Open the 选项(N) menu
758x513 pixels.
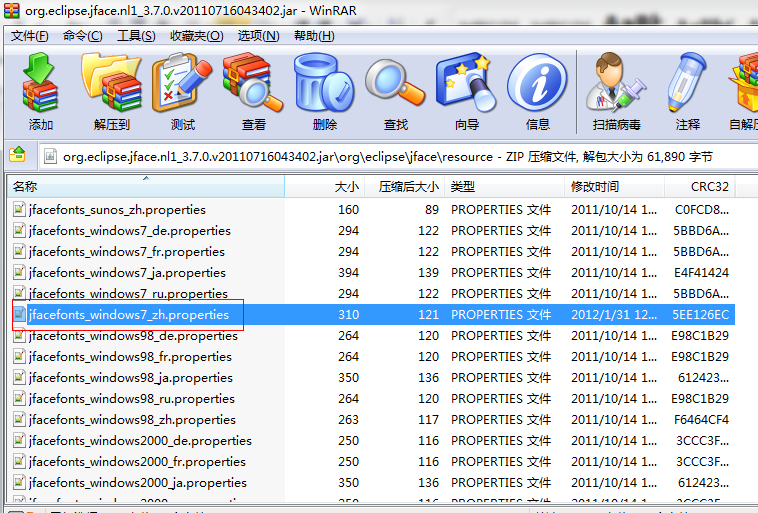[x=258, y=36]
